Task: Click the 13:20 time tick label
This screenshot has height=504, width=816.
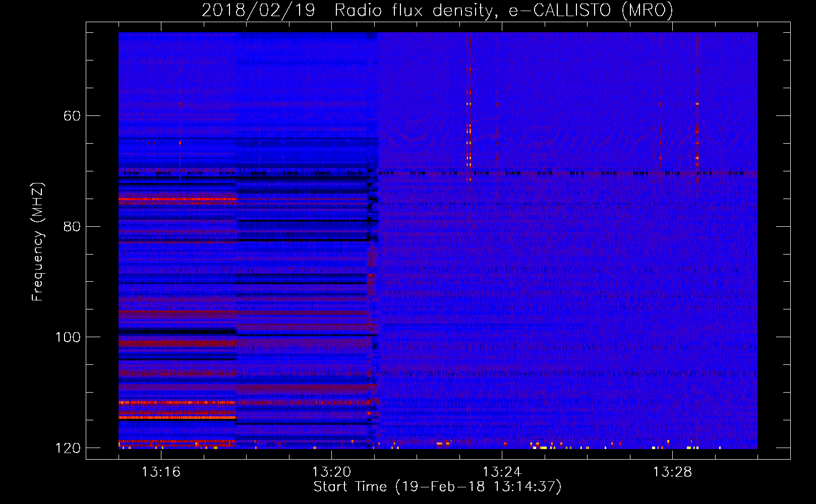Action: (331, 472)
